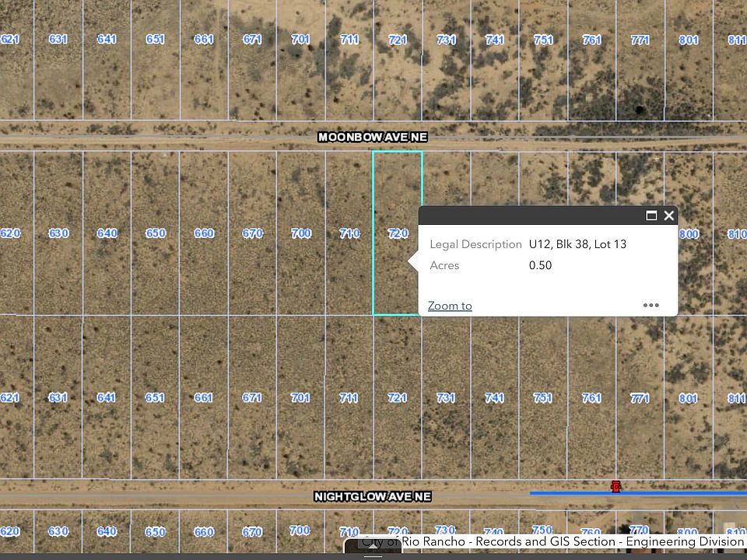The image size is (747, 560).
Task: Click the MOONBOW AVE NE street label
Action: click(373, 137)
